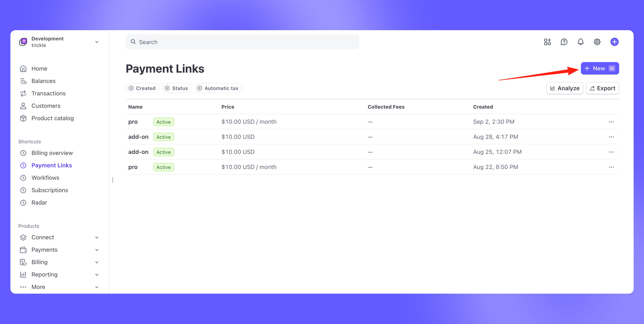Open the Development trickle account switcher
Image resolution: width=644 pixels, height=324 pixels.
point(59,42)
